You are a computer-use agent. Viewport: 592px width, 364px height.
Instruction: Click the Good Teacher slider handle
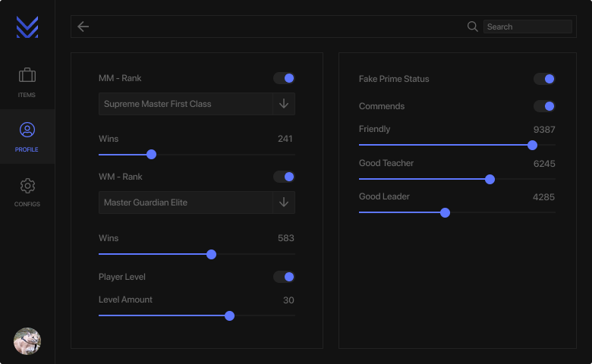point(490,179)
